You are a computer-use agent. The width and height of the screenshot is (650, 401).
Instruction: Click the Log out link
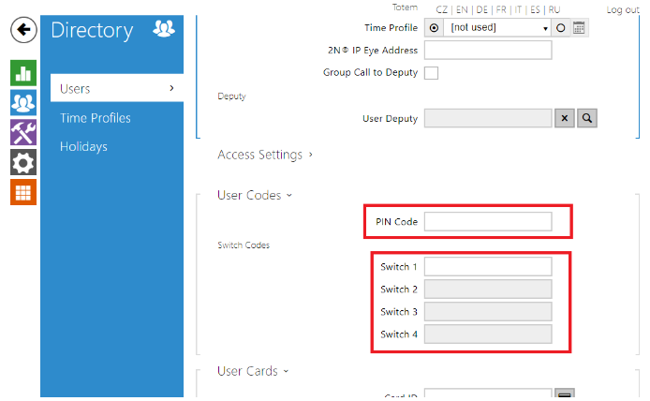pos(622,9)
